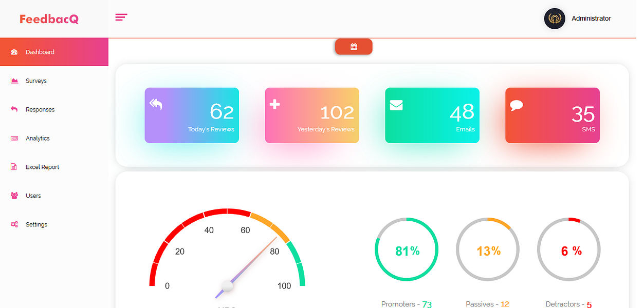Select the 48 Emails count

[x=462, y=112]
